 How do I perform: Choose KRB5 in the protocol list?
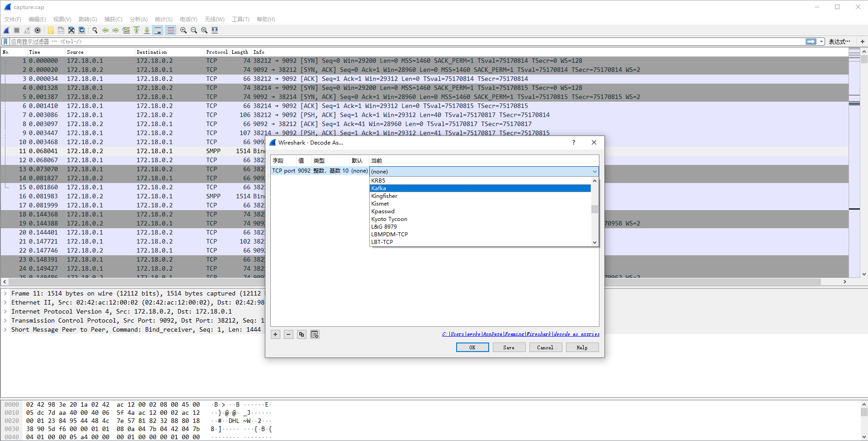point(480,181)
